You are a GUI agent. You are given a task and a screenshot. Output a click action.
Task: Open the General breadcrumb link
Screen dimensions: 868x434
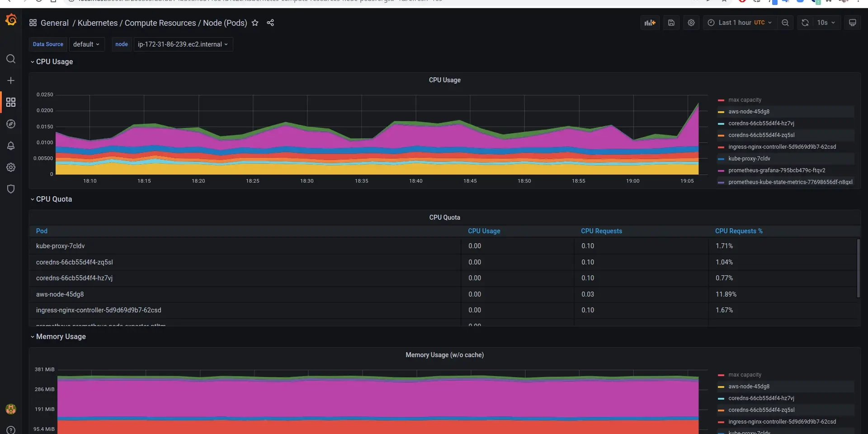[x=55, y=23]
